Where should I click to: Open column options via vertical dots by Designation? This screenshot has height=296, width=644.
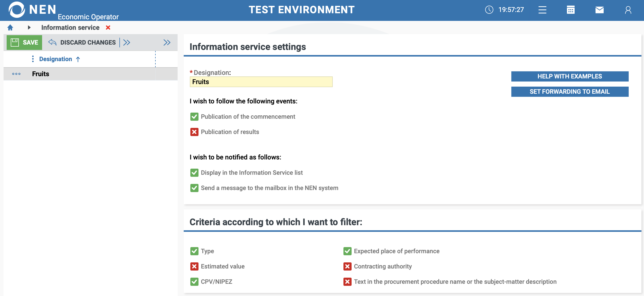point(33,59)
